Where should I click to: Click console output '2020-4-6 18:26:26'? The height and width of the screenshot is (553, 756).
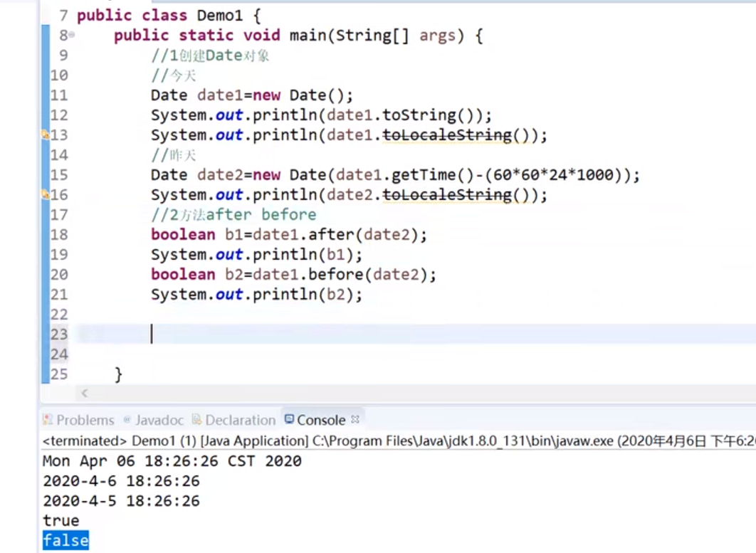click(121, 480)
